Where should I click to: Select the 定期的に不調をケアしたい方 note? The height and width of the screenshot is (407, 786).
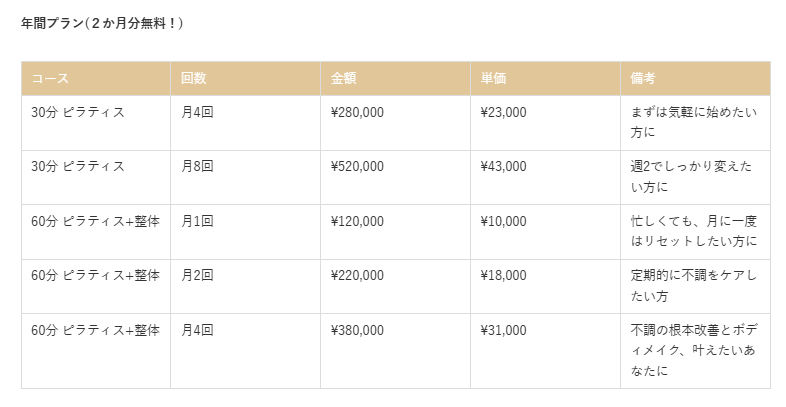(x=694, y=286)
